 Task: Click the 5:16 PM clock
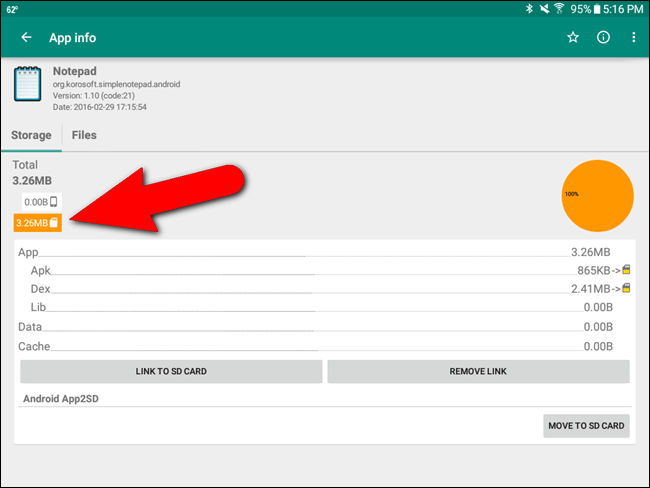point(623,9)
